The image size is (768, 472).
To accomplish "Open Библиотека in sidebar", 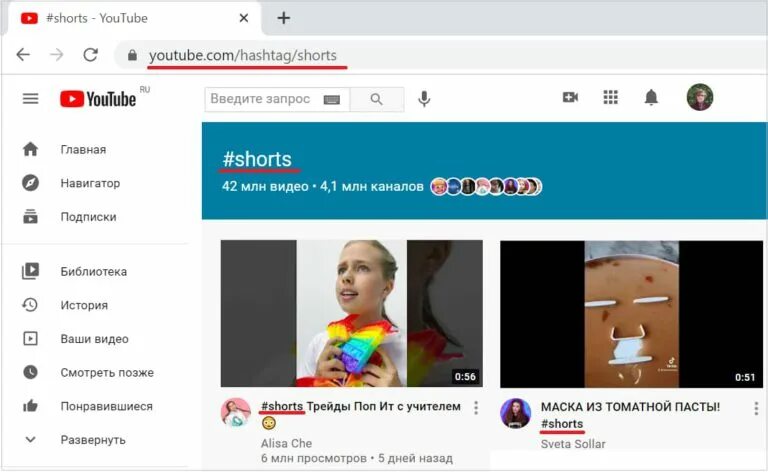I will [x=96, y=271].
